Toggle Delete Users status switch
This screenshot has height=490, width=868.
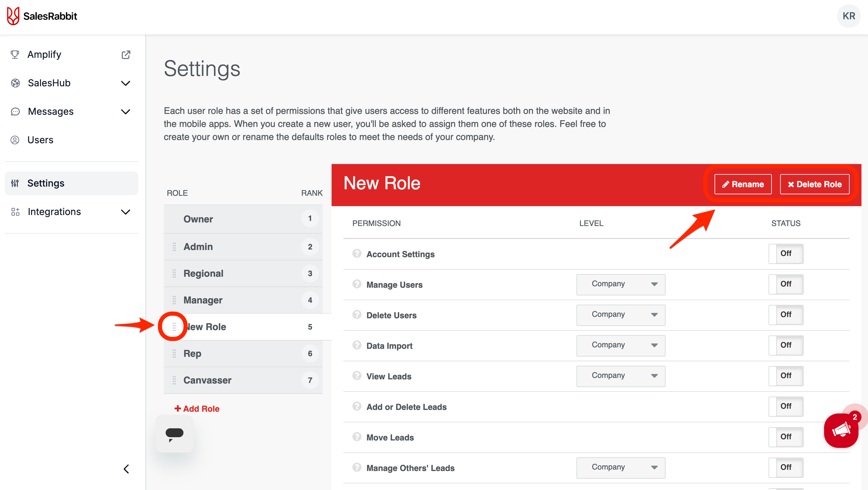click(785, 314)
